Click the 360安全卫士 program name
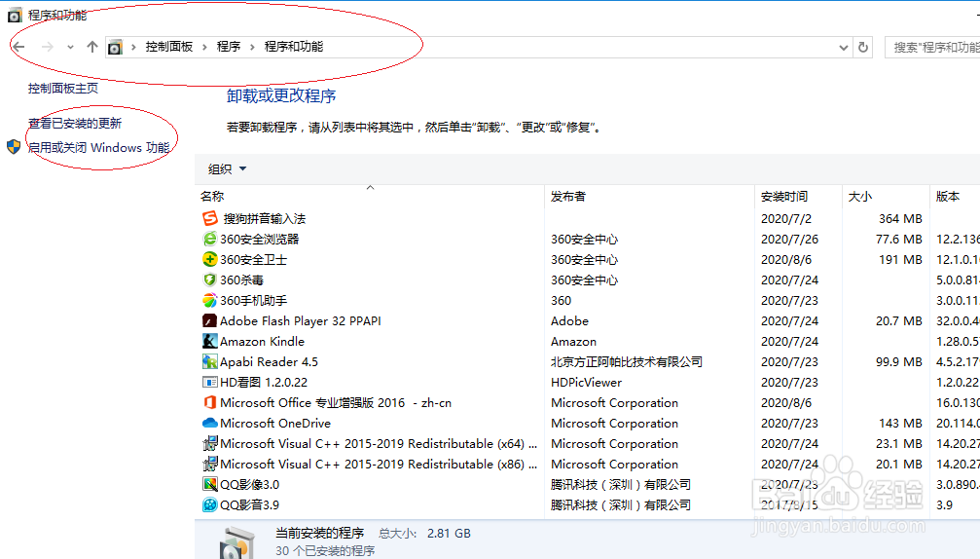The image size is (980, 559). coord(254,260)
